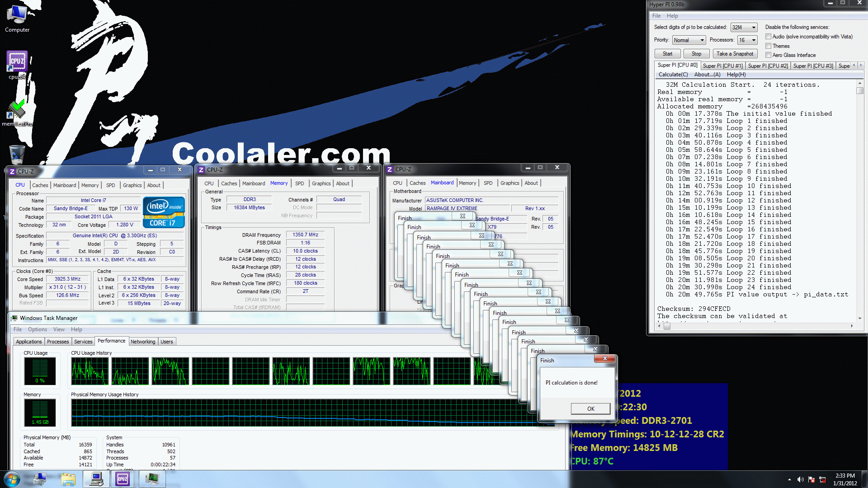Open the volume speaker tray icon
Viewport: 868px width, 488px height.
pos(800,479)
